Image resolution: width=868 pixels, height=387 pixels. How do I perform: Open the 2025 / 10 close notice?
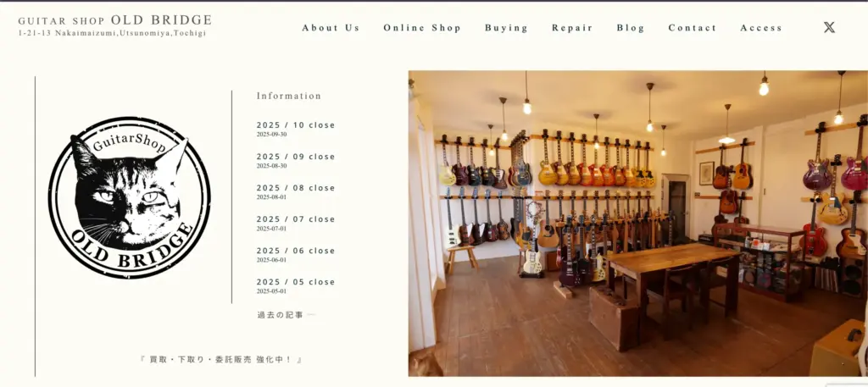[296, 125]
